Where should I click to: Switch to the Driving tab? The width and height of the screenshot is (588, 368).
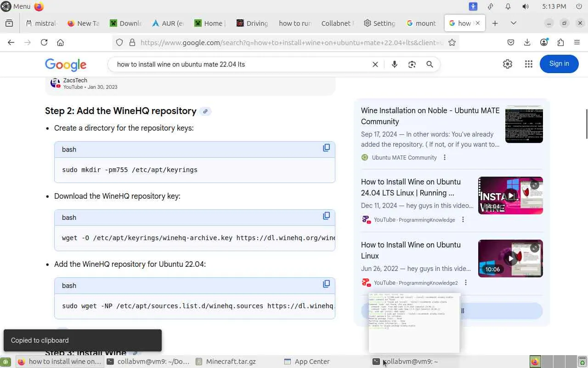(252, 23)
